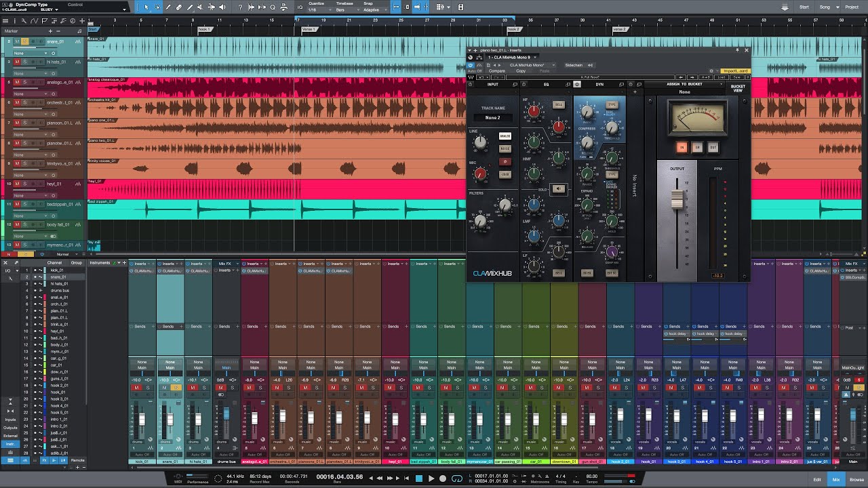Switch to Bucket View
Viewport: 868px width, 488px height.
click(x=738, y=88)
